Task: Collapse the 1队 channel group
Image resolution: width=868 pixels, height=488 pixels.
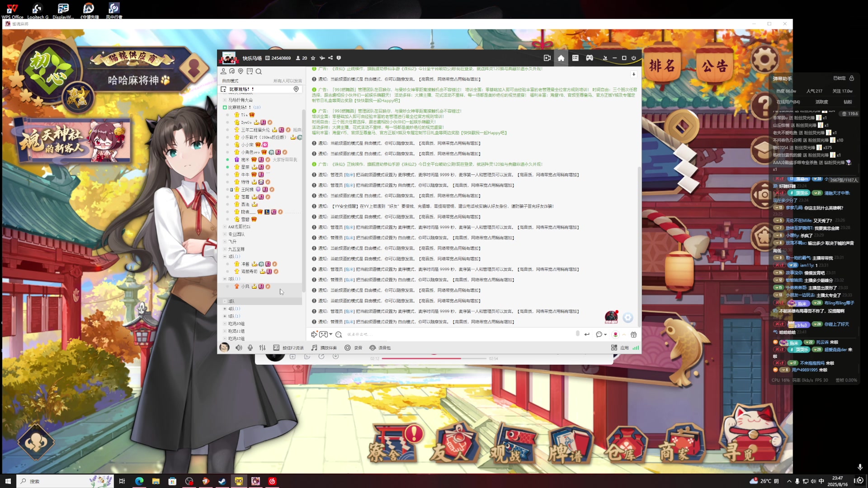Action: coord(225,256)
